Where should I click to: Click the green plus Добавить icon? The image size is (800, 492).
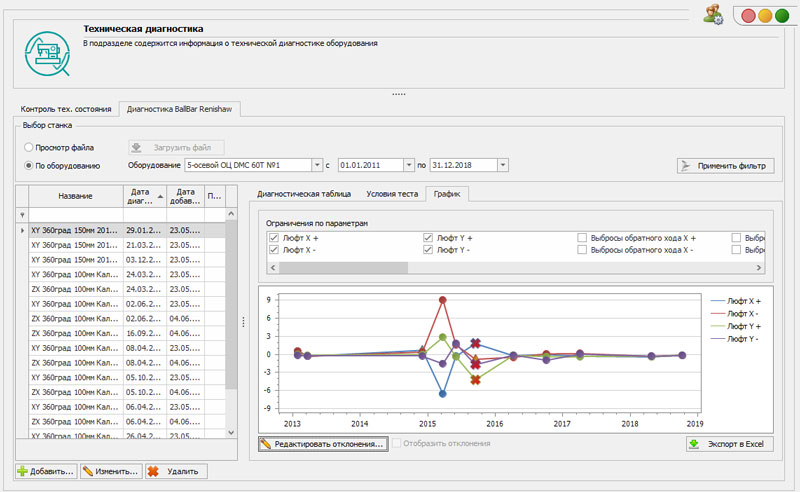23,471
